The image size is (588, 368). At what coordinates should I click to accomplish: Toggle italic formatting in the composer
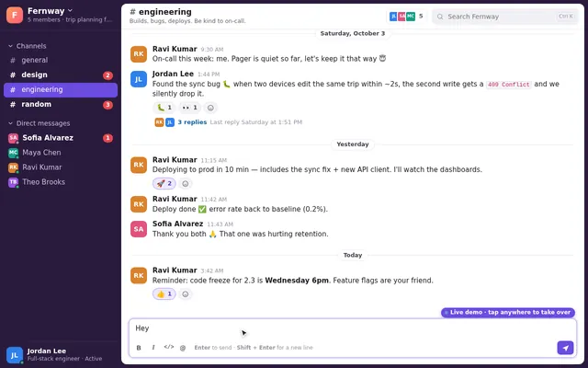pyautogui.click(x=153, y=348)
